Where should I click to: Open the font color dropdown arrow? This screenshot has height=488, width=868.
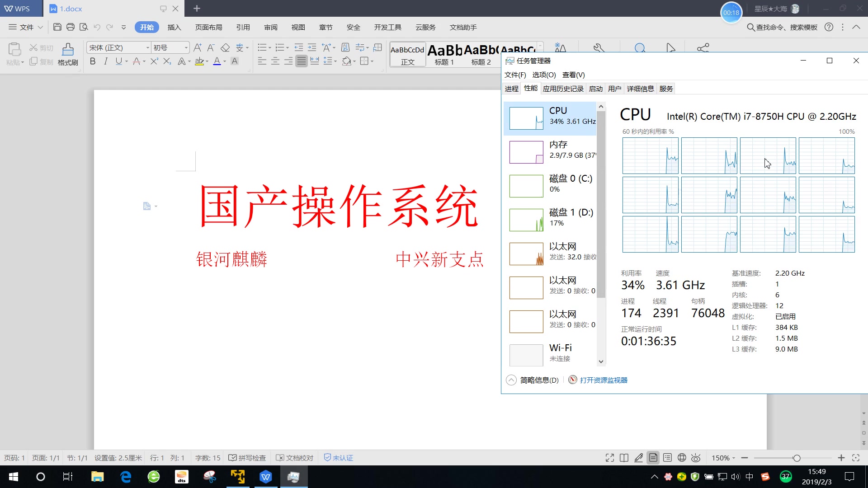tap(225, 61)
